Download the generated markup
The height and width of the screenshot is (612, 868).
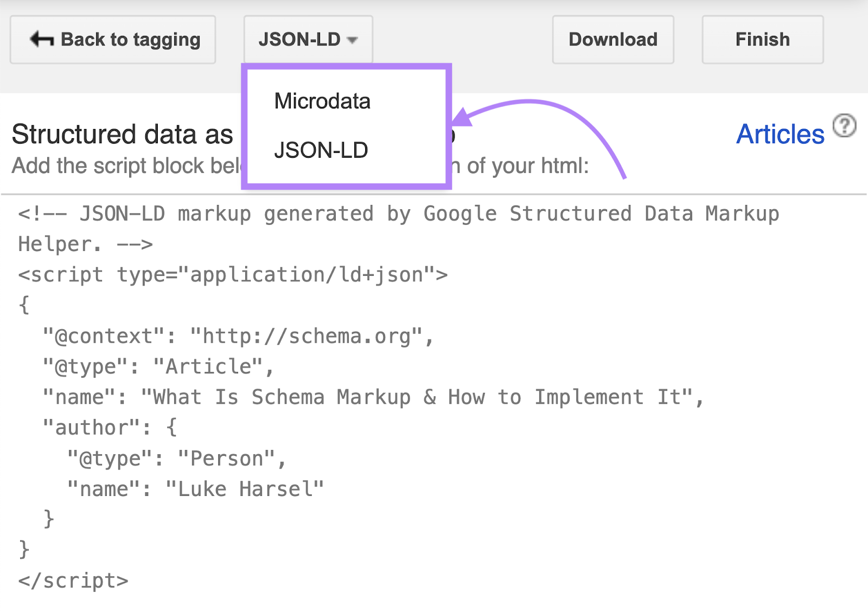[613, 40]
